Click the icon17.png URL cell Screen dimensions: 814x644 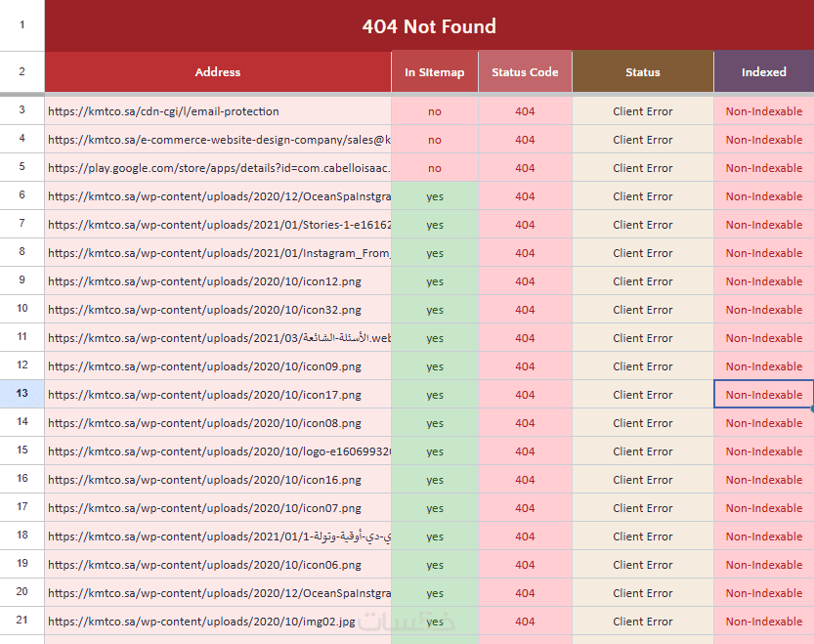[x=204, y=395]
